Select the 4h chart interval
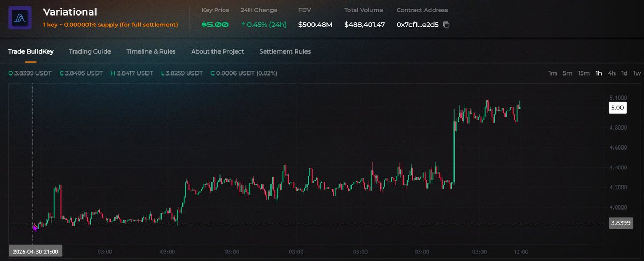This screenshot has width=644, height=261. (611, 73)
